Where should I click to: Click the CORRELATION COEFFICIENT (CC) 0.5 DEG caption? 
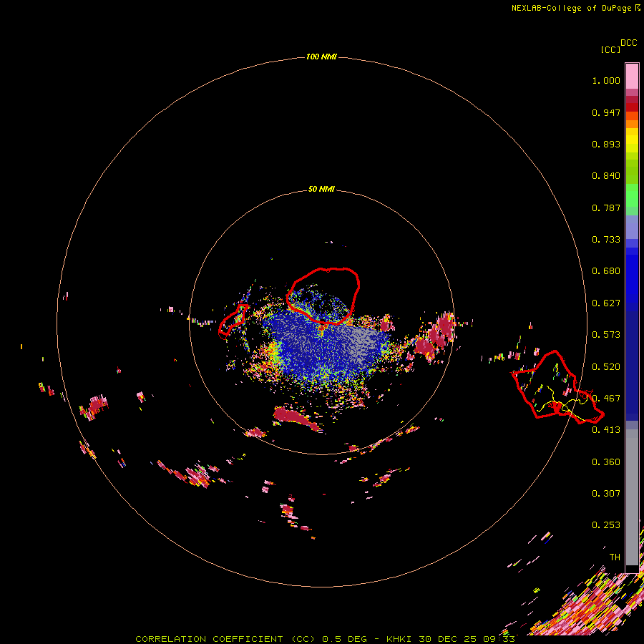[x=255, y=639]
